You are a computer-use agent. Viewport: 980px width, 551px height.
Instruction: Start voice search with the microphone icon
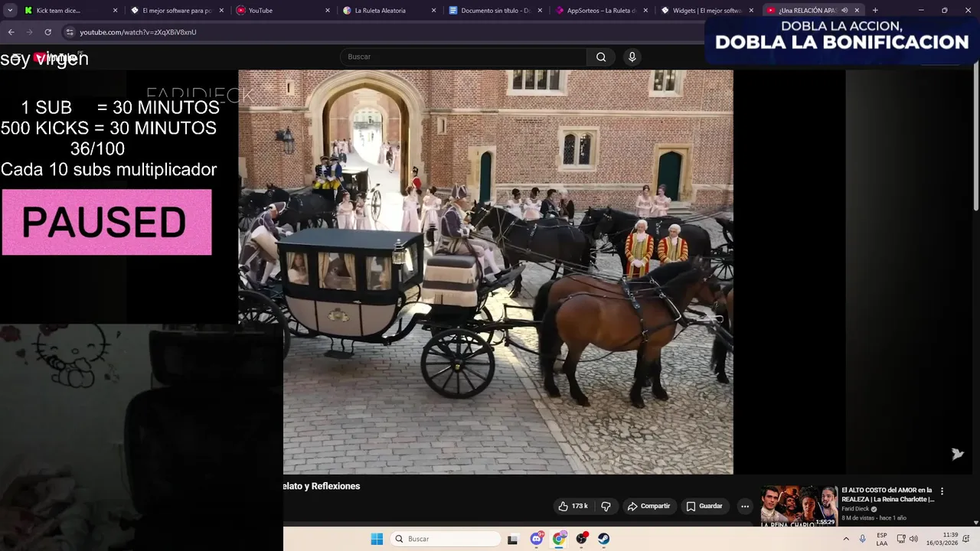click(632, 57)
